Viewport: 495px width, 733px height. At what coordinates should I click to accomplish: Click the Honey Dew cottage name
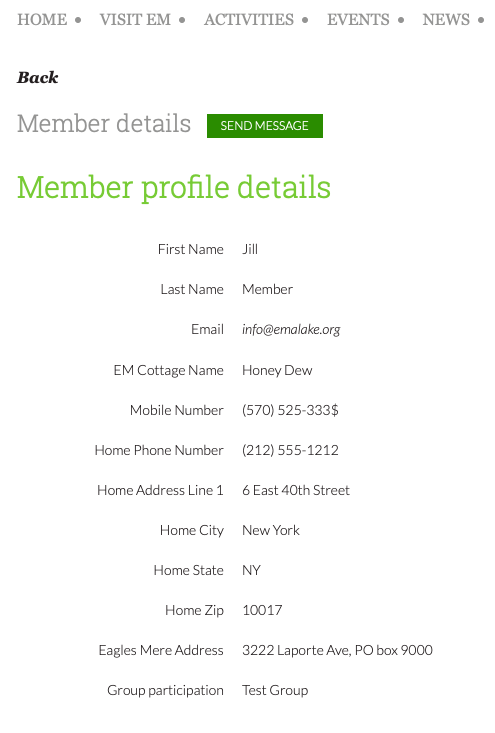277,370
